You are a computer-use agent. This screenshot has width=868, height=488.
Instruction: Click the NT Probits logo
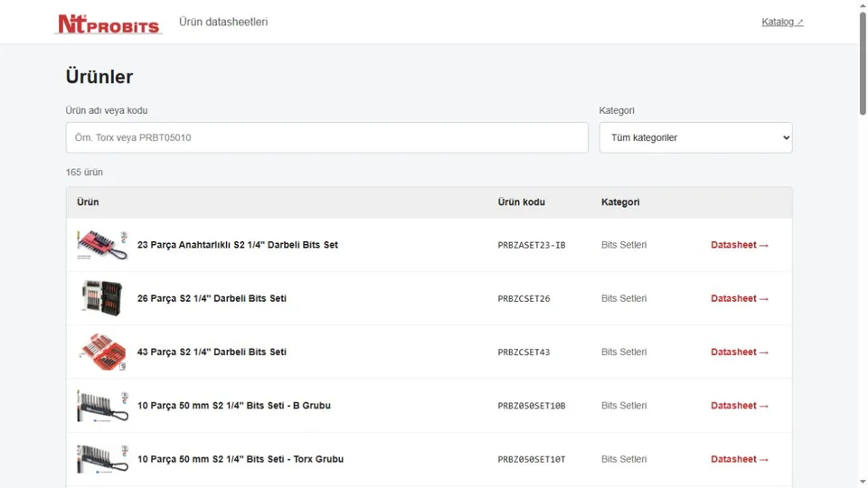pyautogui.click(x=108, y=23)
